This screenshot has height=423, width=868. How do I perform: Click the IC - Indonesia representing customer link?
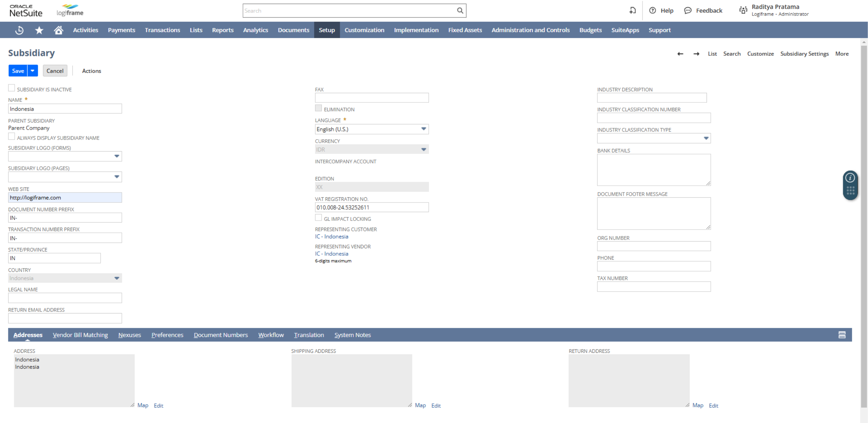332,236
